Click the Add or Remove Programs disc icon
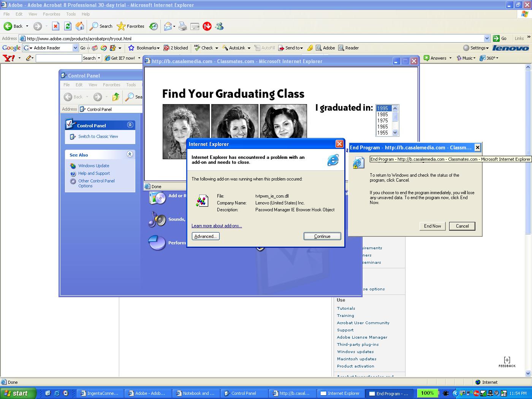Viewport: 532px width, 399px height. pyautogui.click(x=157, y=198)
